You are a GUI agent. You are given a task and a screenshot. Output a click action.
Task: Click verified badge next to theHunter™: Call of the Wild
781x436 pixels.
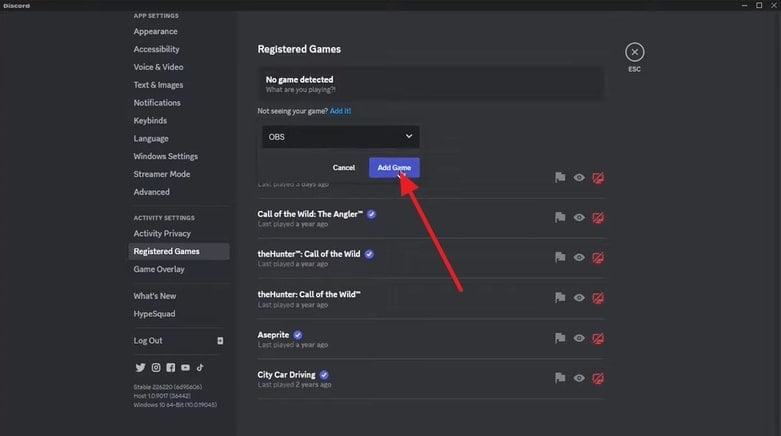369,254
